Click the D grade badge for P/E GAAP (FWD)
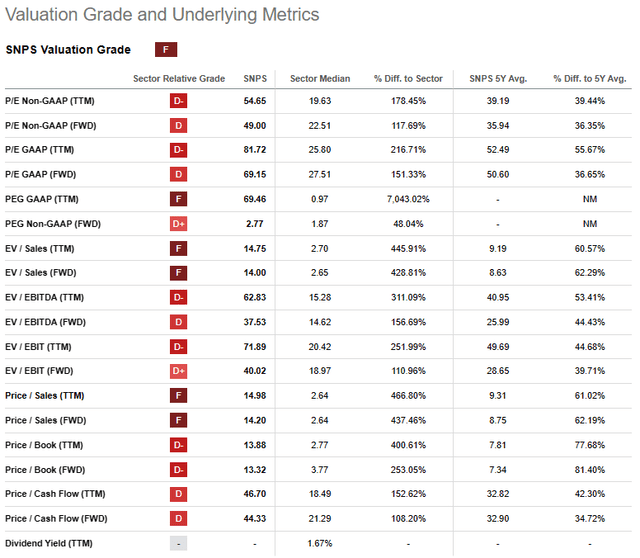The height and width of the screenshot is (558, 640). [178, 174]
